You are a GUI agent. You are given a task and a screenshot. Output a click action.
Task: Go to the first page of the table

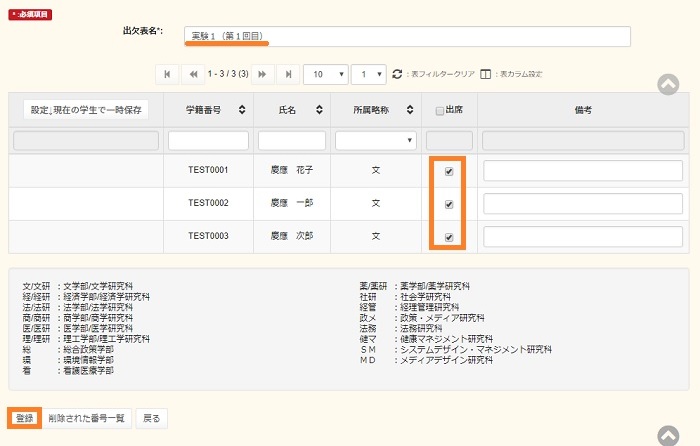point(167,74)
